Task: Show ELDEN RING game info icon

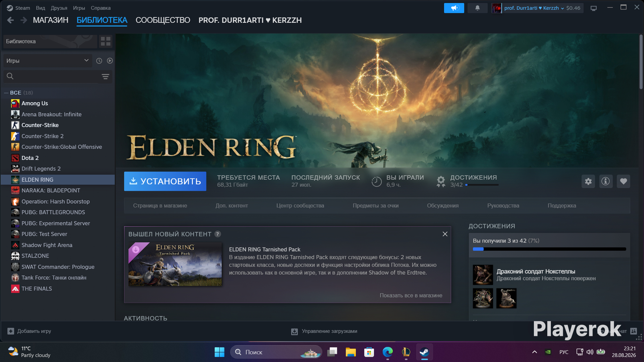Action: 606,181
